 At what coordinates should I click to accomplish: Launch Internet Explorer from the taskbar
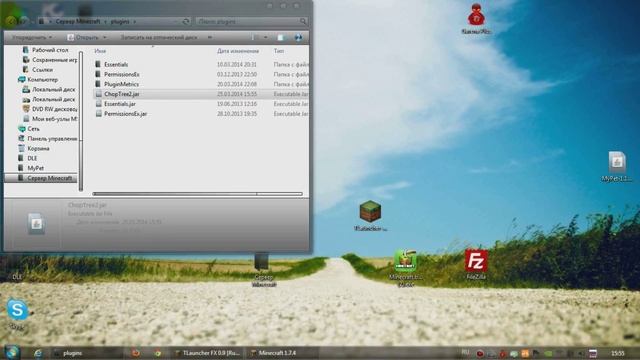point(38,353)
